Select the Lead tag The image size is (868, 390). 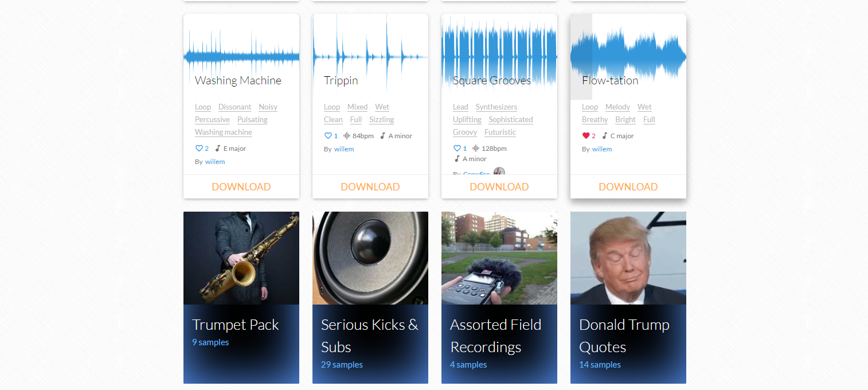[x=460, y=107]
